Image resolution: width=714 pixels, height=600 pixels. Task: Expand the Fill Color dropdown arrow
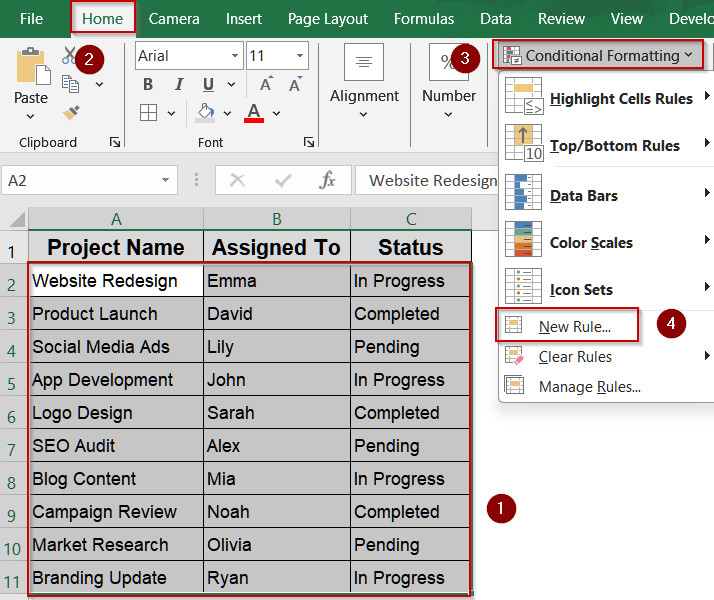pos(227,113)
